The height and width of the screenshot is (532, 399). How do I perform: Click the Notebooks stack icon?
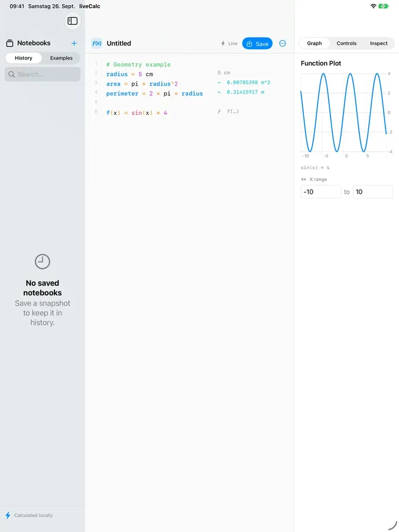coord(10,43)
